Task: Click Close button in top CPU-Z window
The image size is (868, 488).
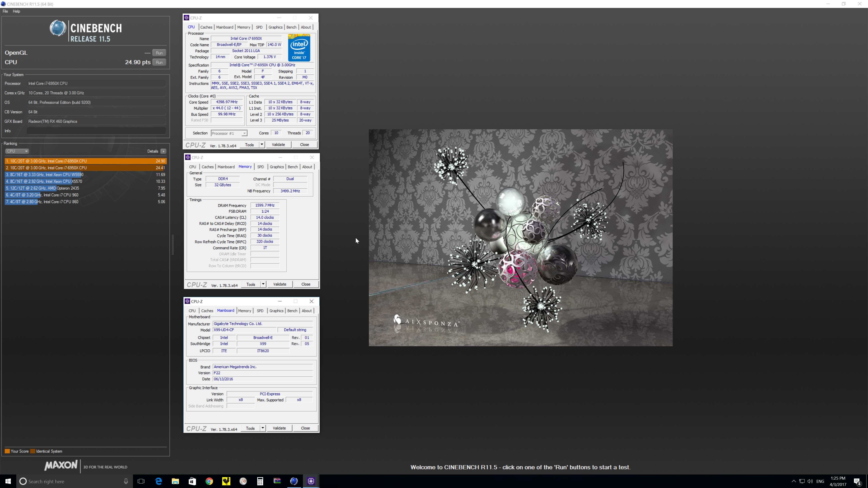Action: tap(305, 145)
